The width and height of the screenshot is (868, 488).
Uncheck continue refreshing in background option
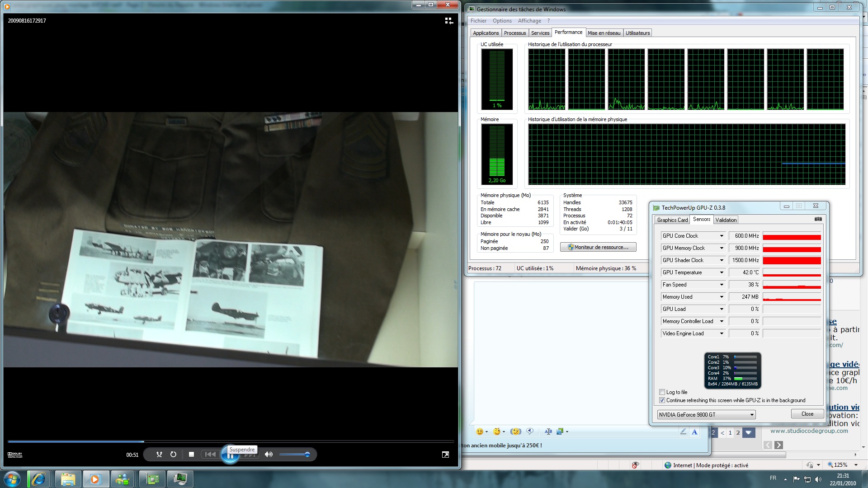click(662, 400)
